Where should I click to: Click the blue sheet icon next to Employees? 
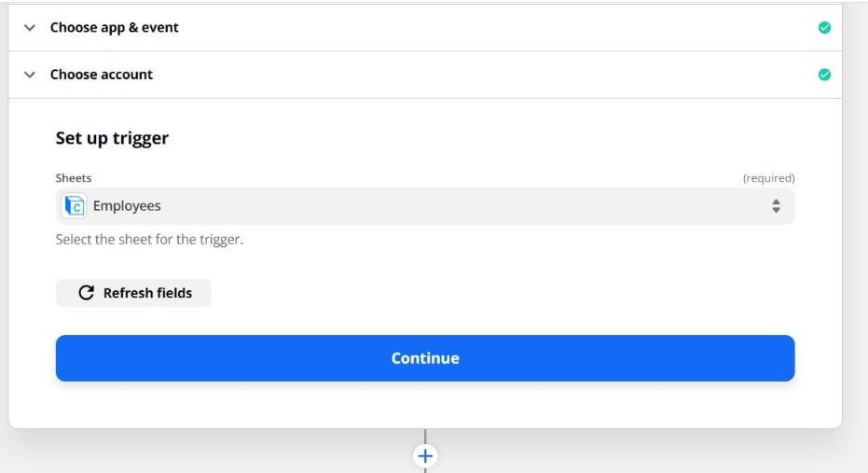click(x=75, y=206)
